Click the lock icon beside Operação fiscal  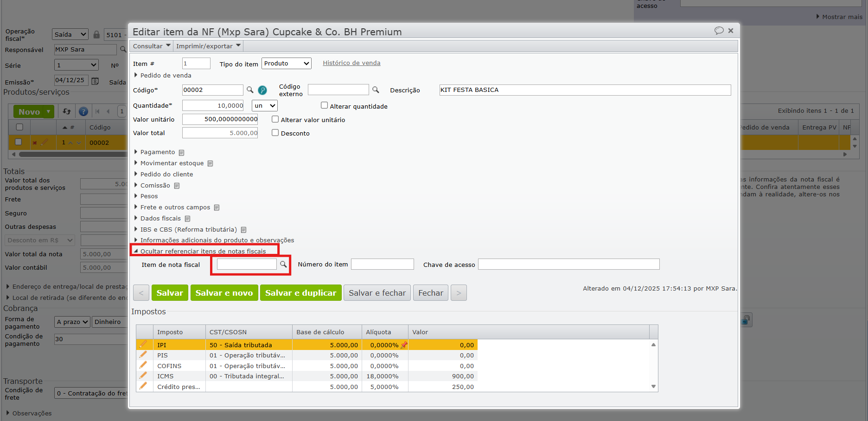(96, 34)
